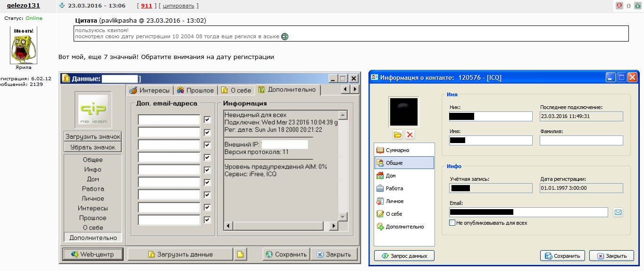Toggle the fourth additional email checkbox
Viewport: 644px width, 271px height.
click(207, 157)
